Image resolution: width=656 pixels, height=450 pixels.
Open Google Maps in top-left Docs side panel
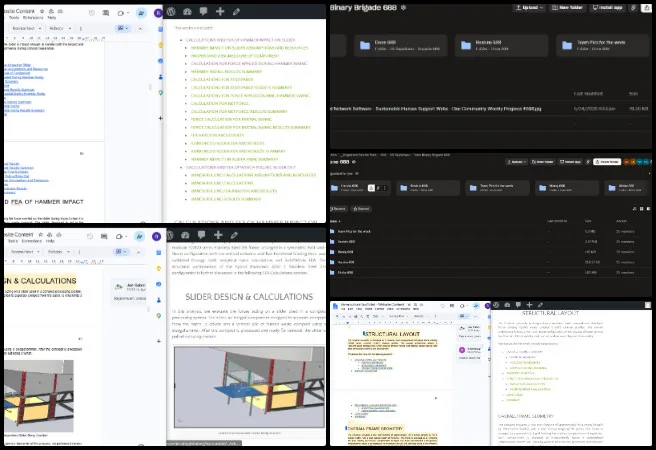point(160,92)
